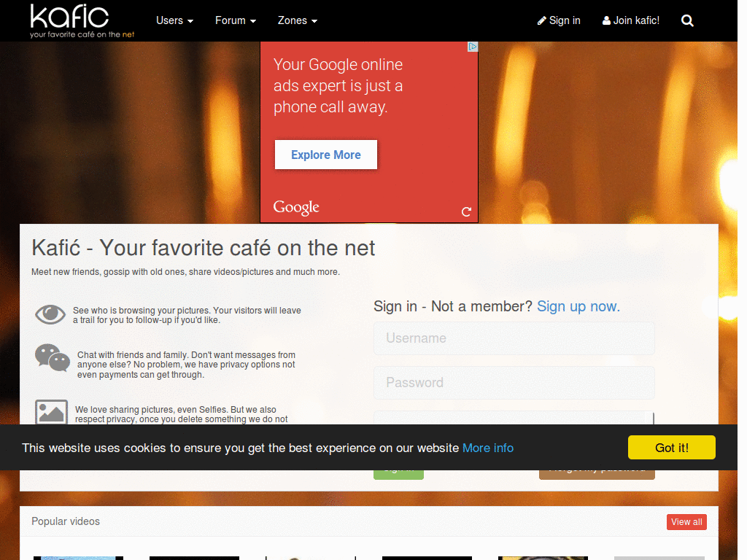Open the Sign in menu item
This screenshot has width=747, height=560.
[x=559, y=20]
